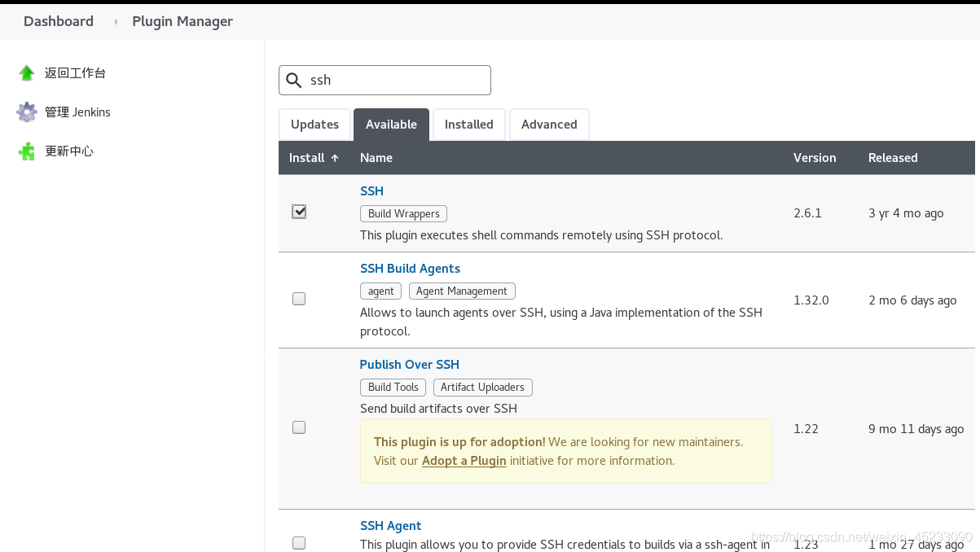
Task: Open the Installed tab
Action: (x=468, y=125)
